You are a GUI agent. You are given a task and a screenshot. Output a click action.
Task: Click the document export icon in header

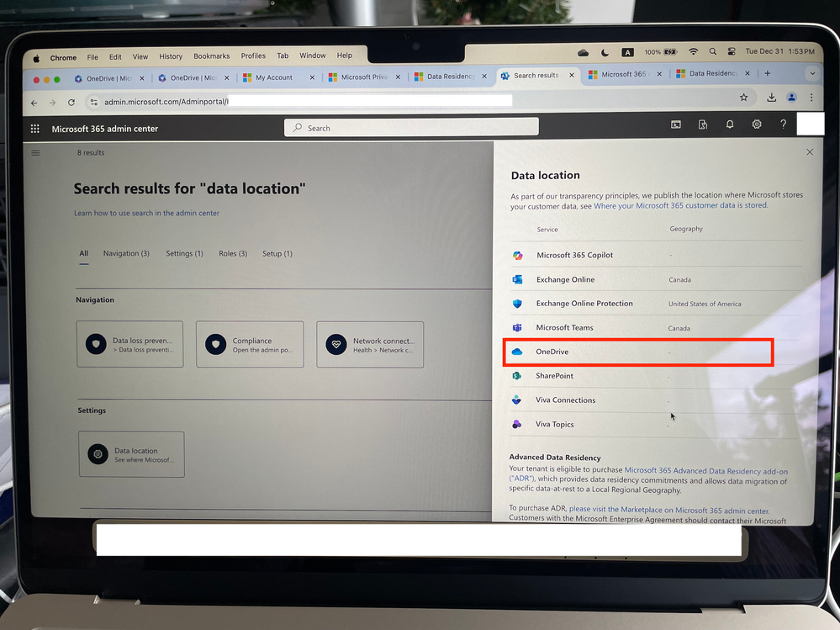click(703, 124)
